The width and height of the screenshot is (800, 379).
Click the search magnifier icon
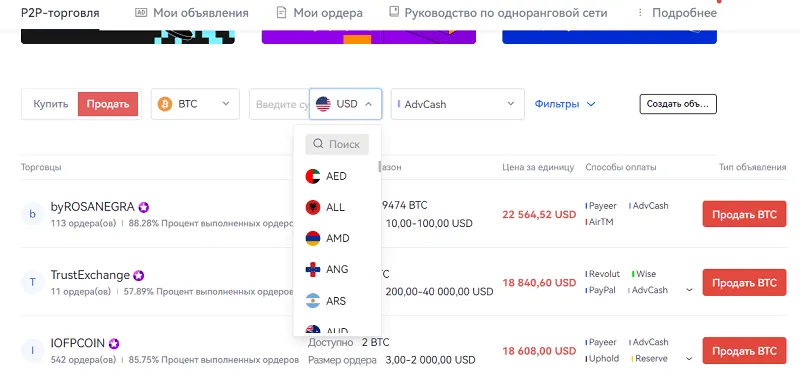click(x=318, y=144)
